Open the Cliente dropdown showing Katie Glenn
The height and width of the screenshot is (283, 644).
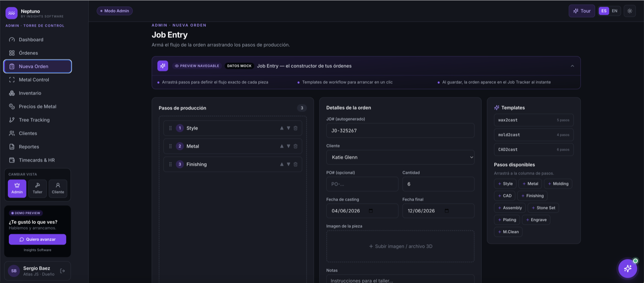pos(400,157)
